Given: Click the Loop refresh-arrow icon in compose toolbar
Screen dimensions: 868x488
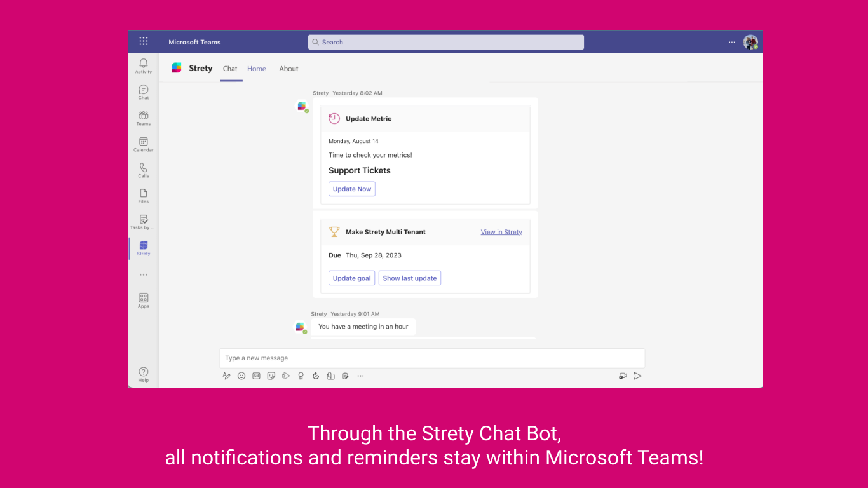Looking at the screenshot, I should tap(316, 376).
